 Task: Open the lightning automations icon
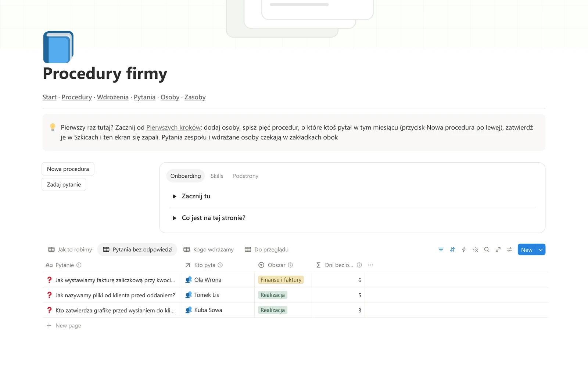(464, 250)
